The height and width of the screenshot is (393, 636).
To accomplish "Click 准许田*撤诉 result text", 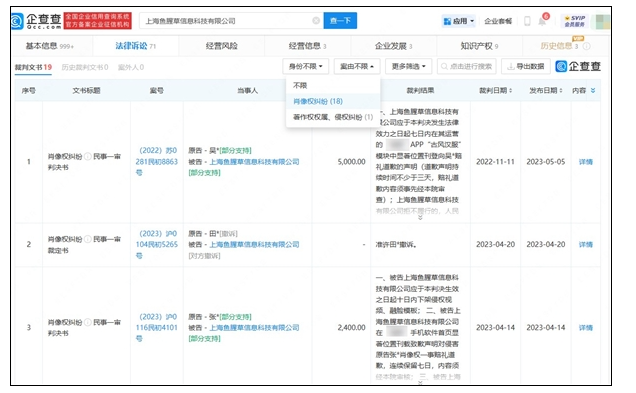I will click(396, 245).
